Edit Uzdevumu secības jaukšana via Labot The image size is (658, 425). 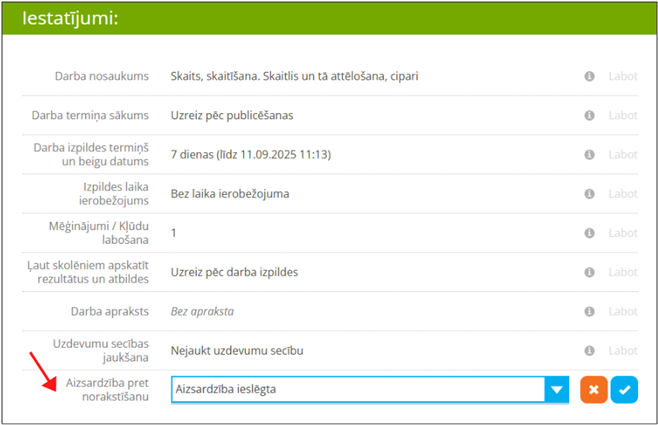coord(622,350)
